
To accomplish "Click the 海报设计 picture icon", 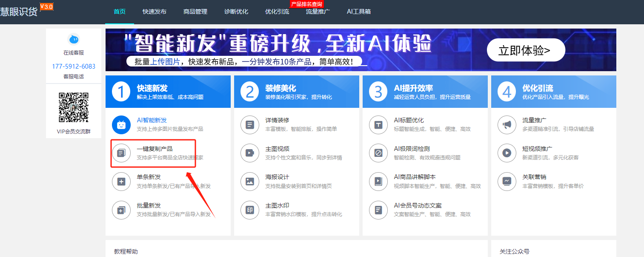I will 250,182.
